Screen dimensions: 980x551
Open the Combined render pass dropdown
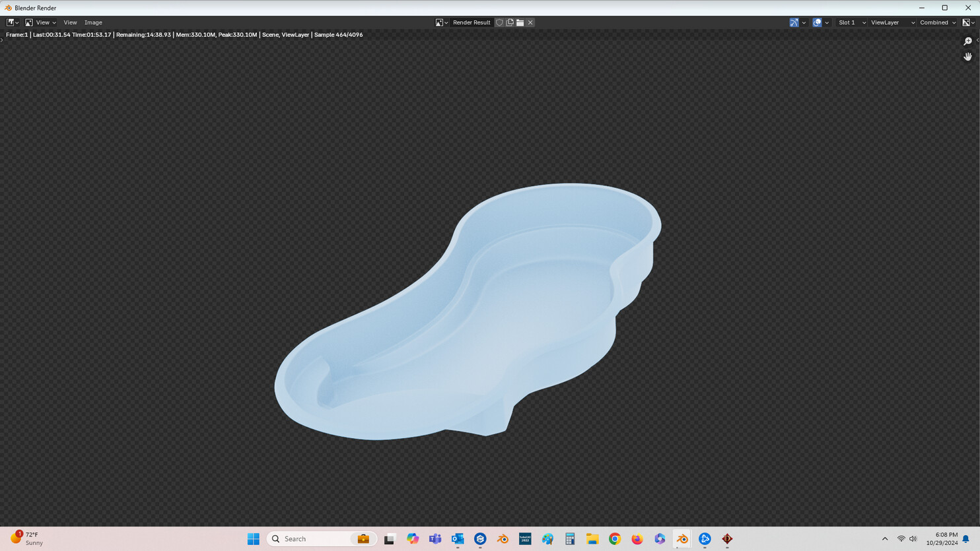point(934,22)
